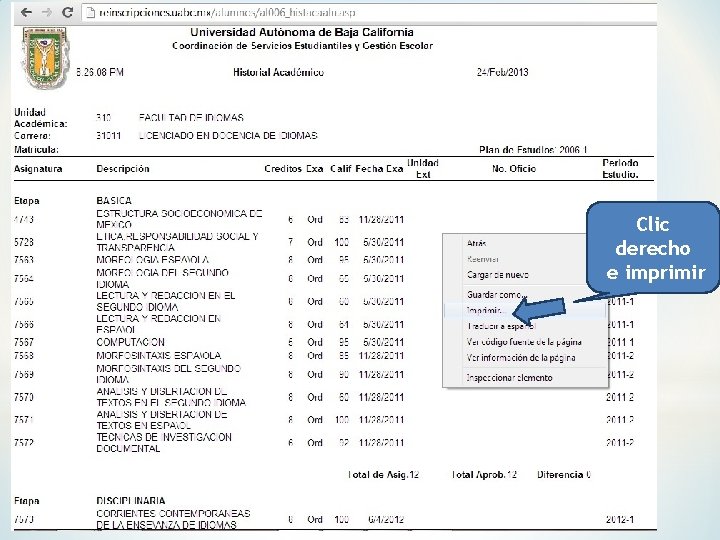Click MORFOLOGIA DEL SEGUNDO IDIOMA course

[162, 278]
